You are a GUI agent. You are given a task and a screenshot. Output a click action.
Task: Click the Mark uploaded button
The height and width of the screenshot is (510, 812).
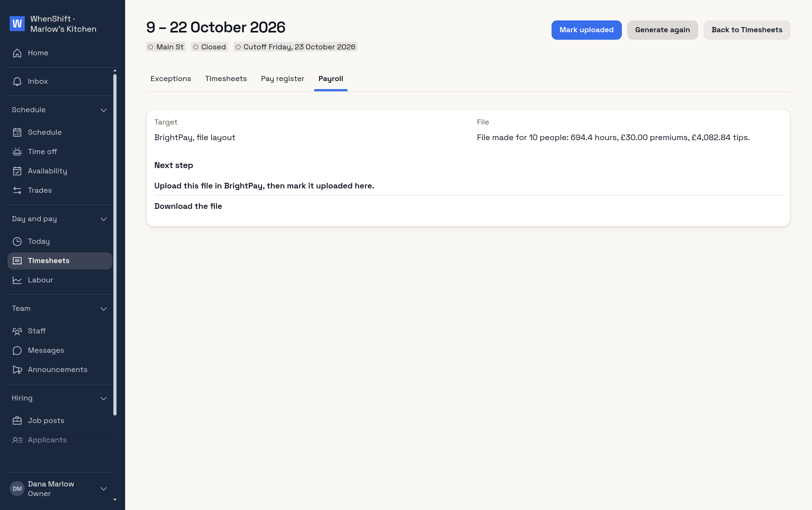coord(586,30)
